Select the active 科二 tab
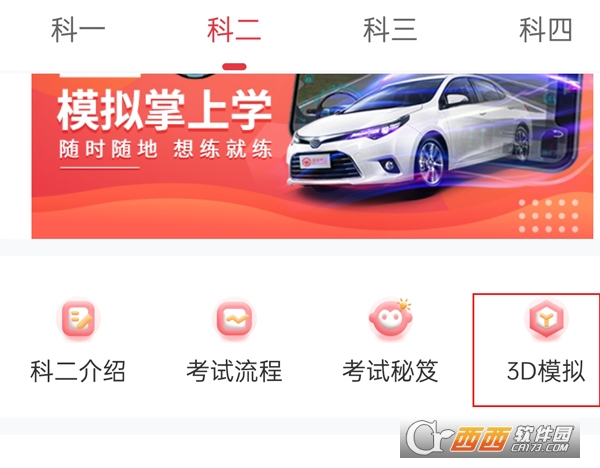This screenshot has height=468, width=600. (234, 29)
